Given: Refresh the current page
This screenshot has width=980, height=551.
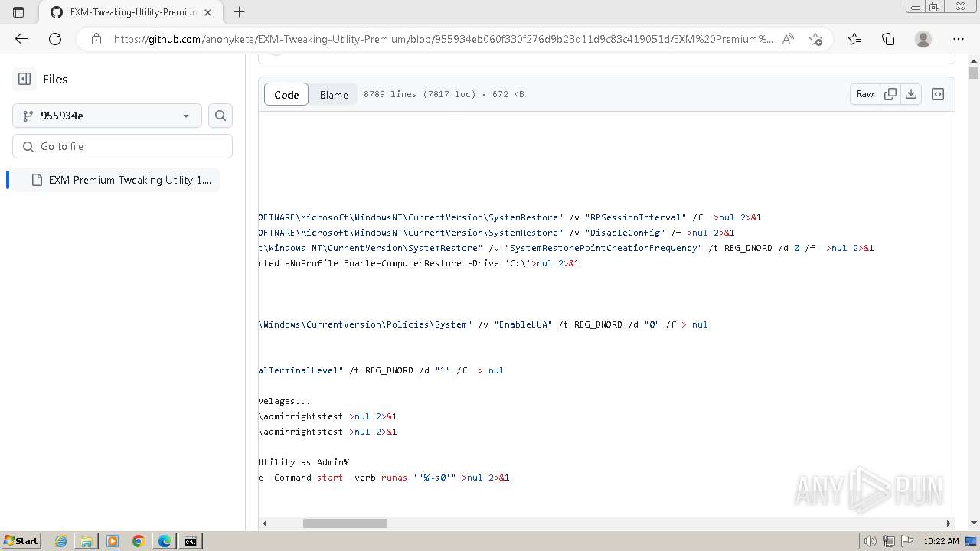Looking at the screenshot, I should [55, 39].
